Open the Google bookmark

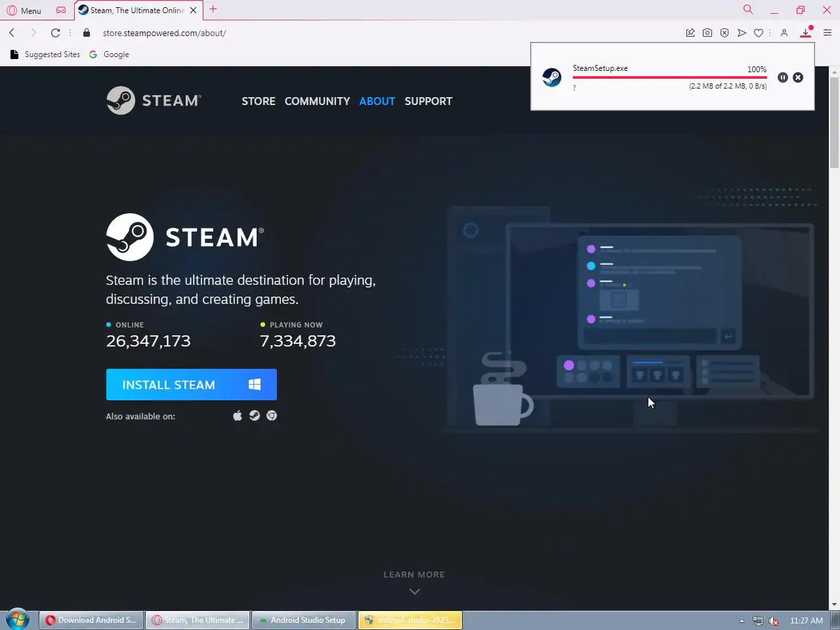[110, 54]
